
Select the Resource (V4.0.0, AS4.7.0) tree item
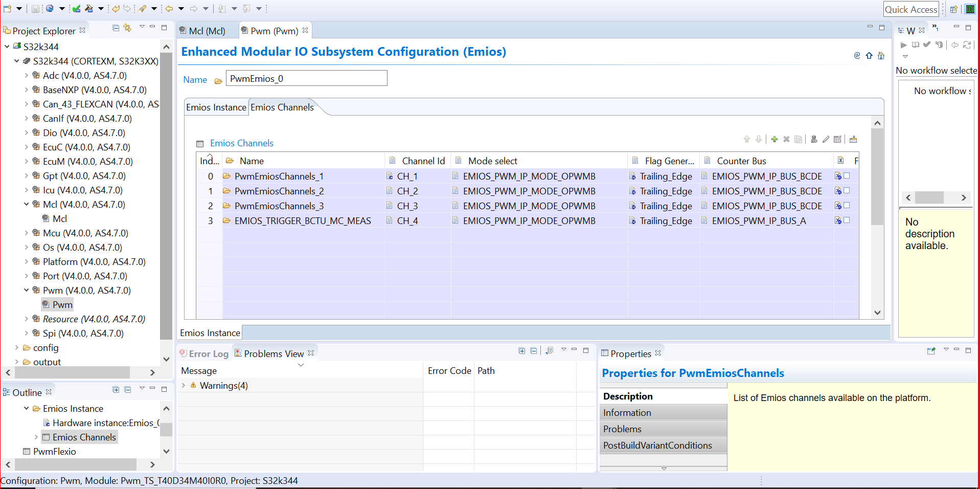pyautogui.click(x=94, y=319)
